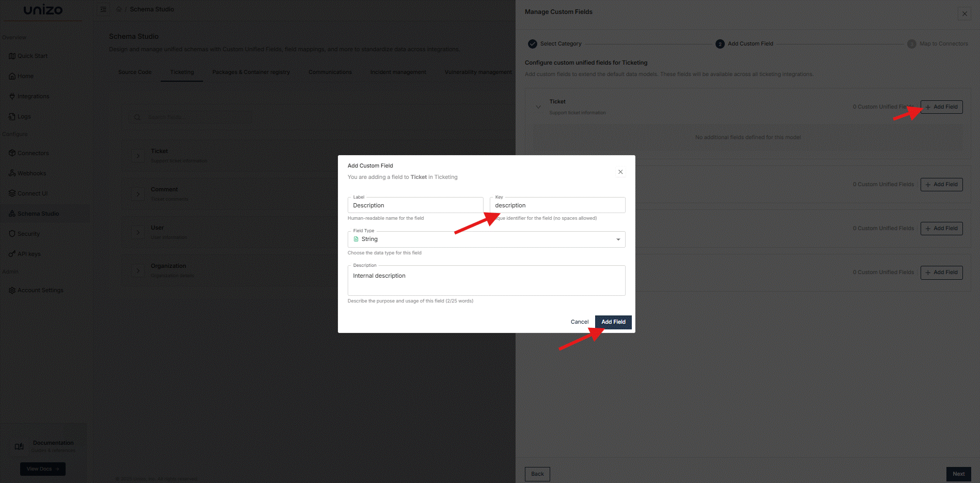Screen dimensions: 980x483
Task: Collapse the Ticket model in Manage Custom Fields
Action: 537,107
